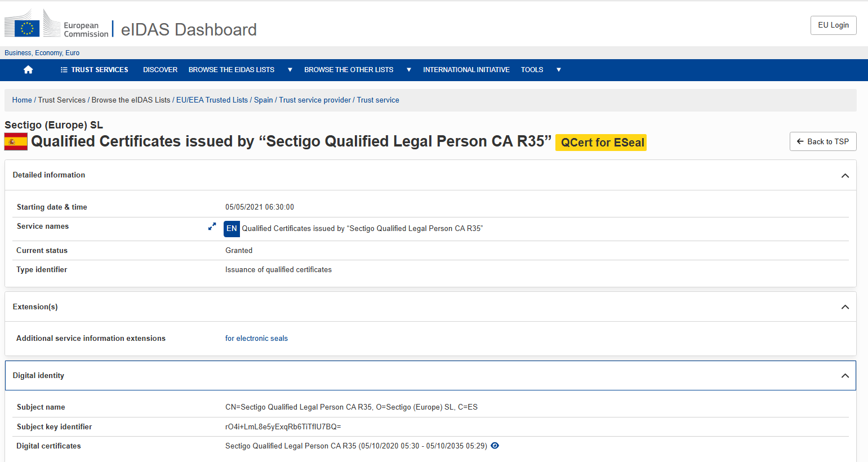
Task: Collapse the Extension(s) panel
Action: (x=845, y=307)
